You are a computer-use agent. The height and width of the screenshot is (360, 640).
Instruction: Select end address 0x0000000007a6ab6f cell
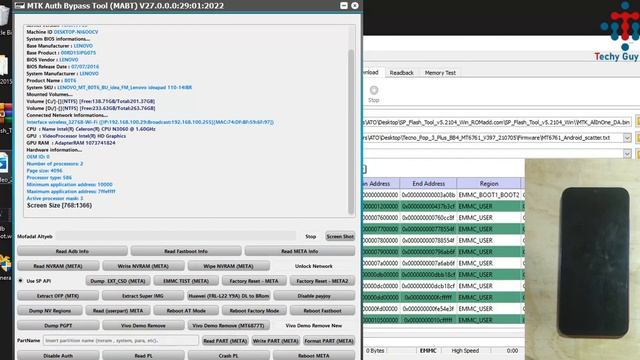[428, 263]
